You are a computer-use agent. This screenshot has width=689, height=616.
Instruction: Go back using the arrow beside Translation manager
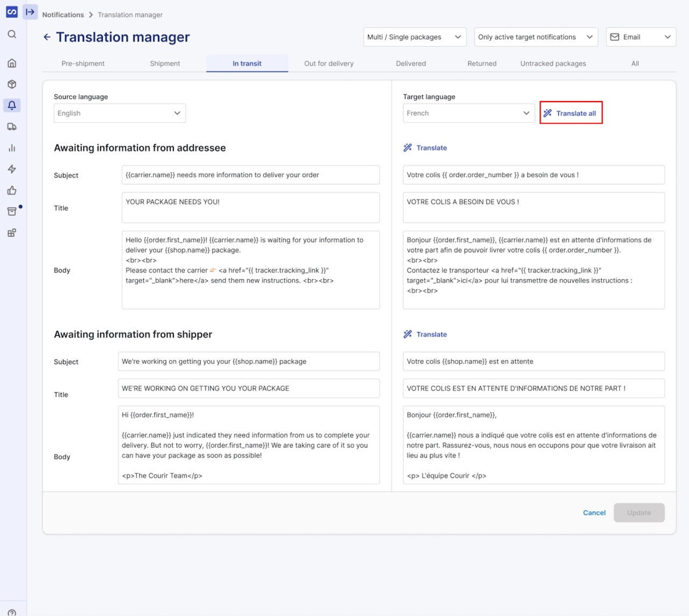(x=47, y=37)
